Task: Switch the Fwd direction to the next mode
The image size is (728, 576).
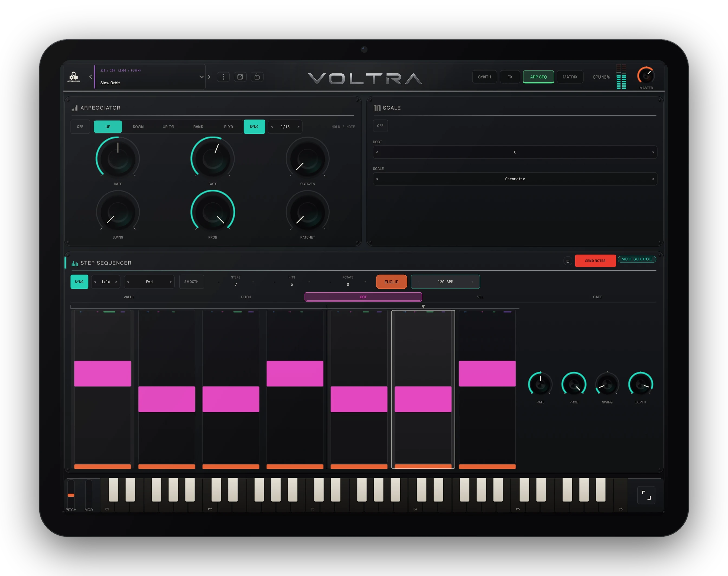Action: 171,282
